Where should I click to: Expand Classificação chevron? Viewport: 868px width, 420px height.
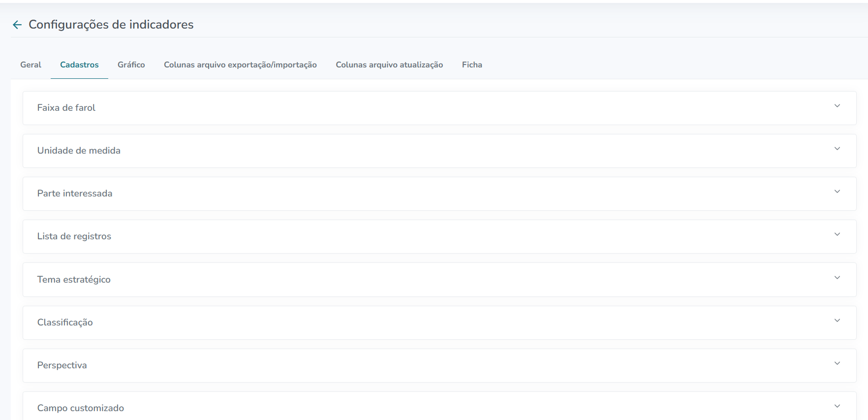[837, 321]
